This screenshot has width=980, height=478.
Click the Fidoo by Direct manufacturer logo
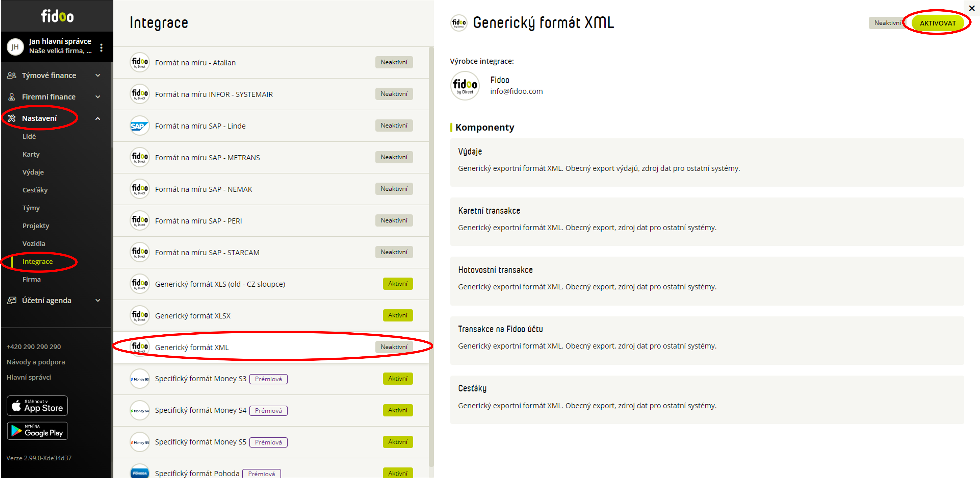click(465, 86)
